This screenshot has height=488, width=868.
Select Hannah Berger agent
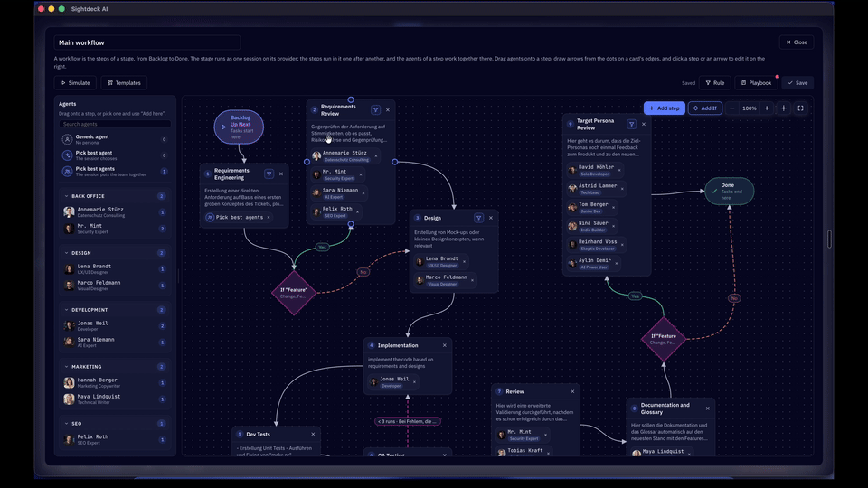point(115,383)
